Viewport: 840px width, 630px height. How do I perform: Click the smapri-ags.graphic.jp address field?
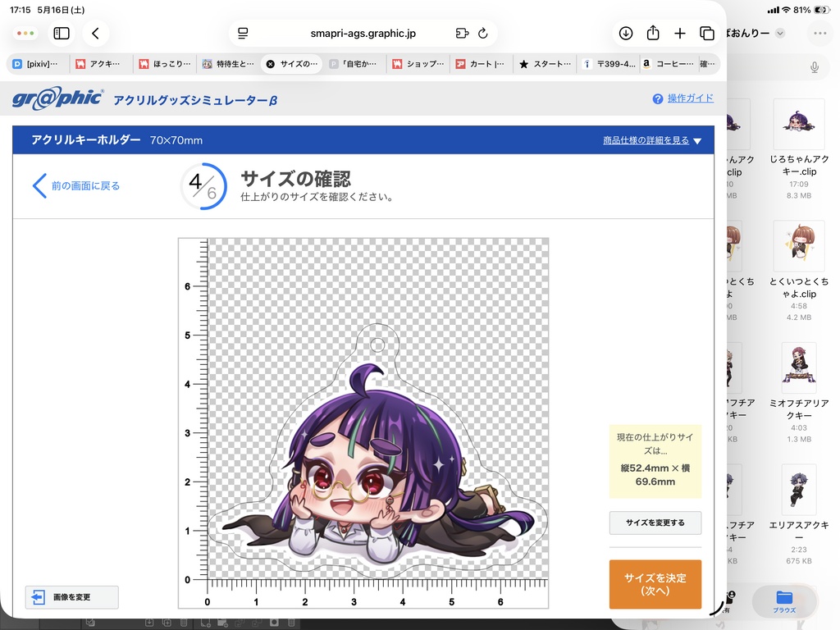pyautogui.click(x=363, y=33)
